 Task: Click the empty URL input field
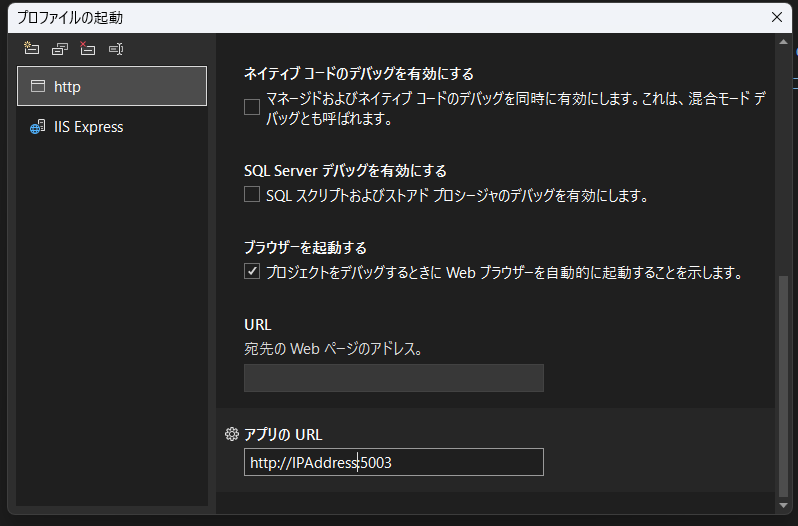coord(394,378)
